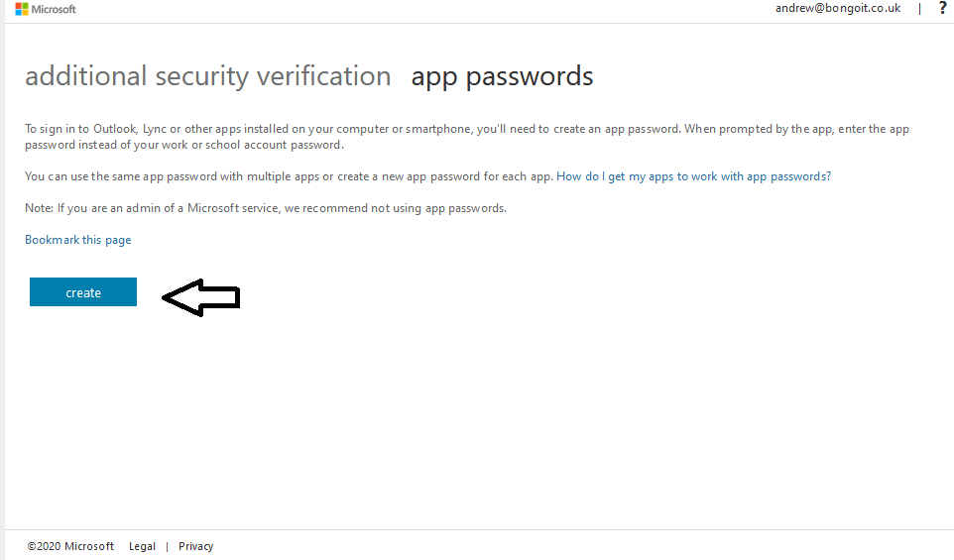This screenshot has height=560, width=954.
Task: Open the Privacy footer link
Action: (196, 546)
